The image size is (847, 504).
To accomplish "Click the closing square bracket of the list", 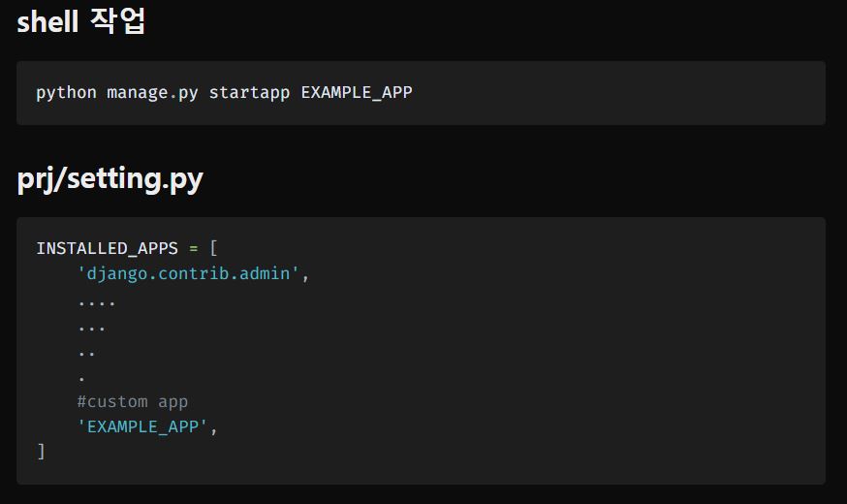I will [41, 452].
